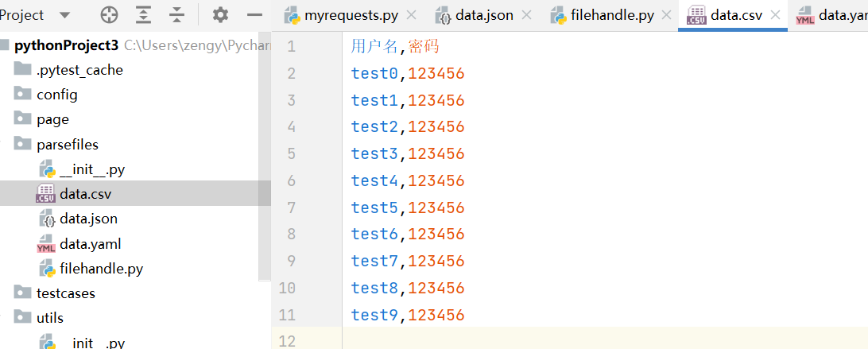Select the pythonProject3 root node
This screenshot has width=868, height=349.
(67, 45)
